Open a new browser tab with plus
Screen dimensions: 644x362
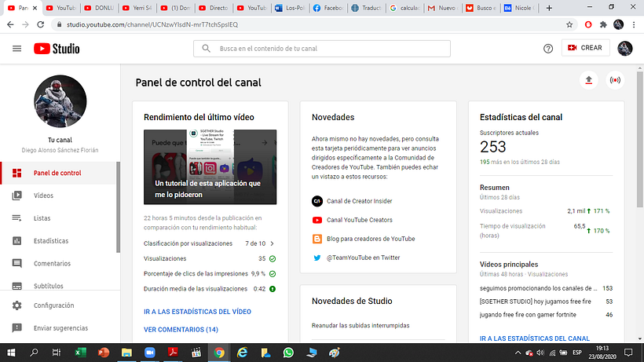click(549, 8)
